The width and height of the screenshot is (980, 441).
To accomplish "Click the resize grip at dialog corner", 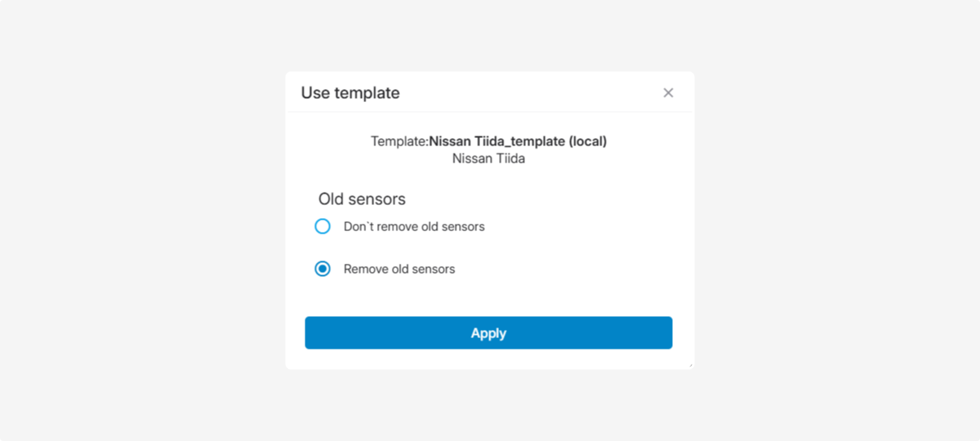I will 690,365.
